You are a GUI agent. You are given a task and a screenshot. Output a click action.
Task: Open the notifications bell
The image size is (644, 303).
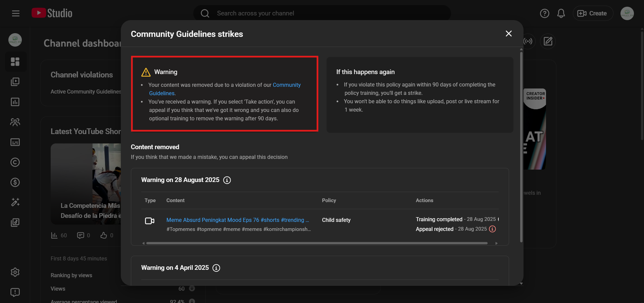[x=561, y=13]
